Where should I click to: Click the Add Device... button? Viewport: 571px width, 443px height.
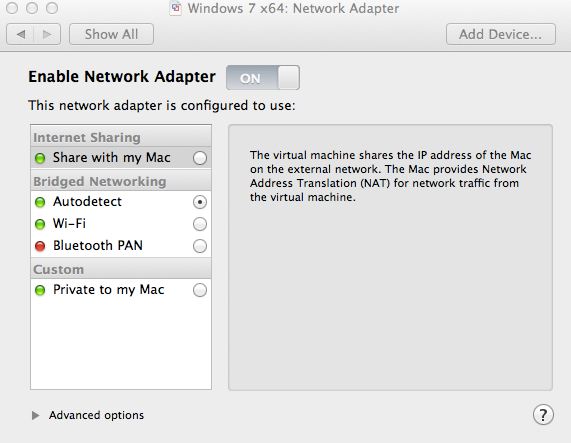(501, 34)
